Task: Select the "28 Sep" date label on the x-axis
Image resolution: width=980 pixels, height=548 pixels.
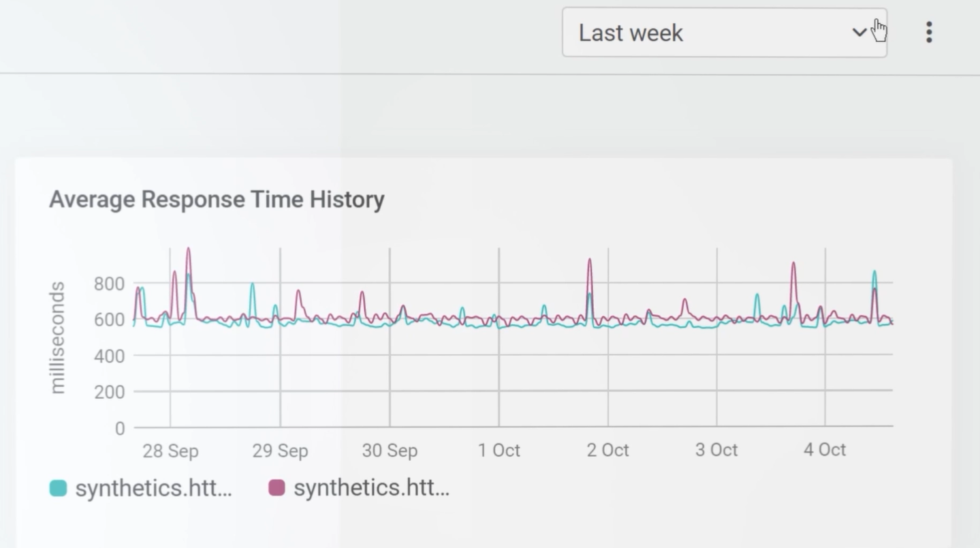Action: 170,451
